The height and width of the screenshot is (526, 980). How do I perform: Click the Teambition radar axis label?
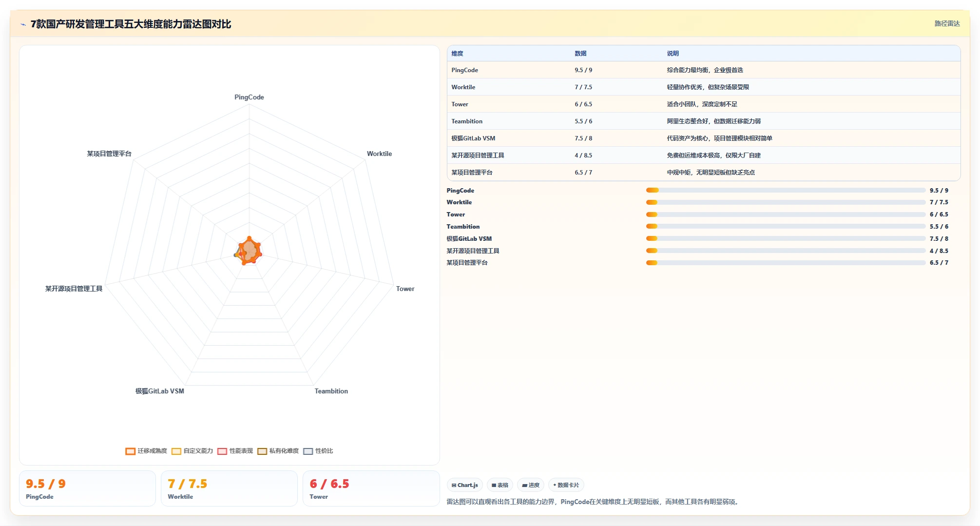pos(331,391)
